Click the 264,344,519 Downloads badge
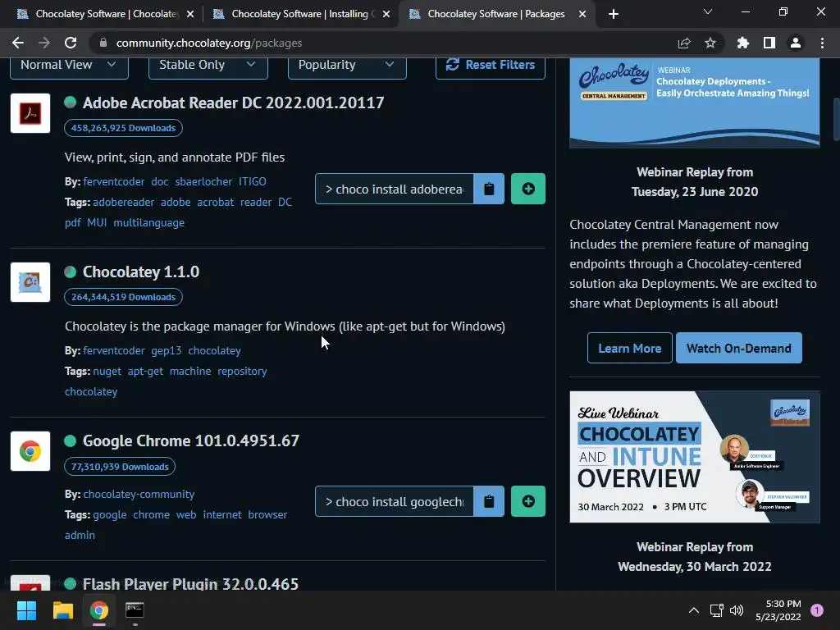 pyautogui.click(x=123, y=297)
